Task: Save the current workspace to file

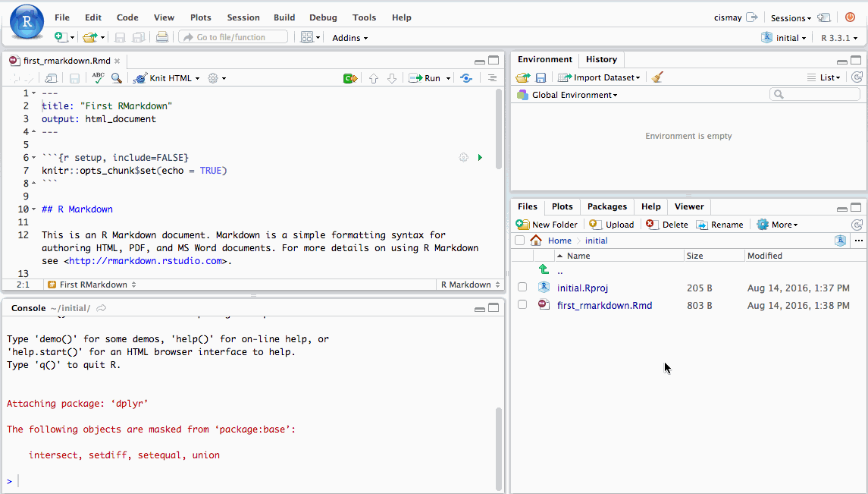Action: point(539,77)
